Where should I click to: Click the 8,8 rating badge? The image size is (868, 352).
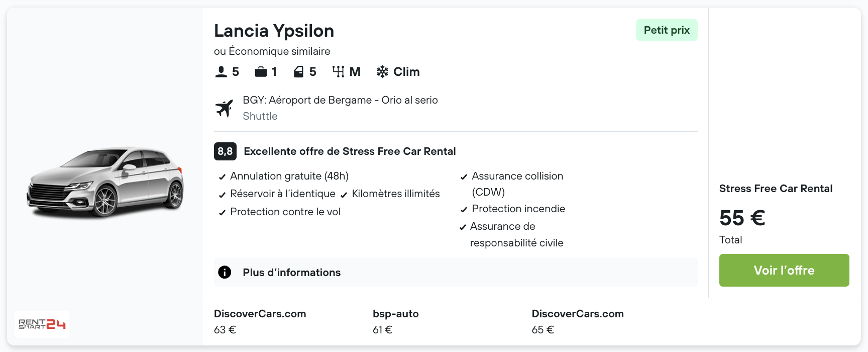pos(225,151)
